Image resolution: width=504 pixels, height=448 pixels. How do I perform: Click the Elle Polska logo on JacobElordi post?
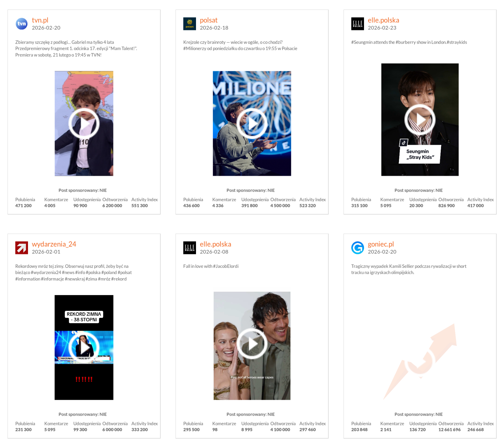[x=190, y=248]
